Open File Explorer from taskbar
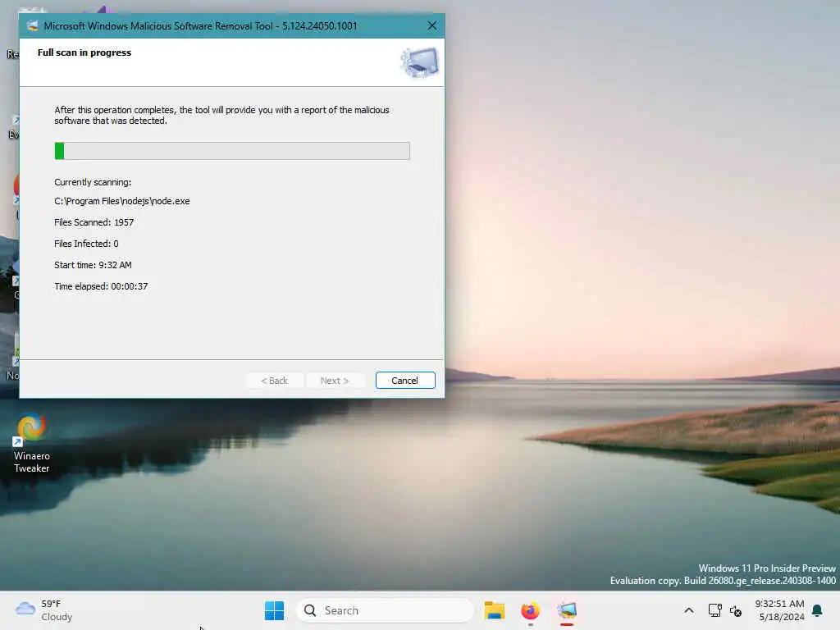The height and width of the screenshot is (630, 840). point(494,610)
